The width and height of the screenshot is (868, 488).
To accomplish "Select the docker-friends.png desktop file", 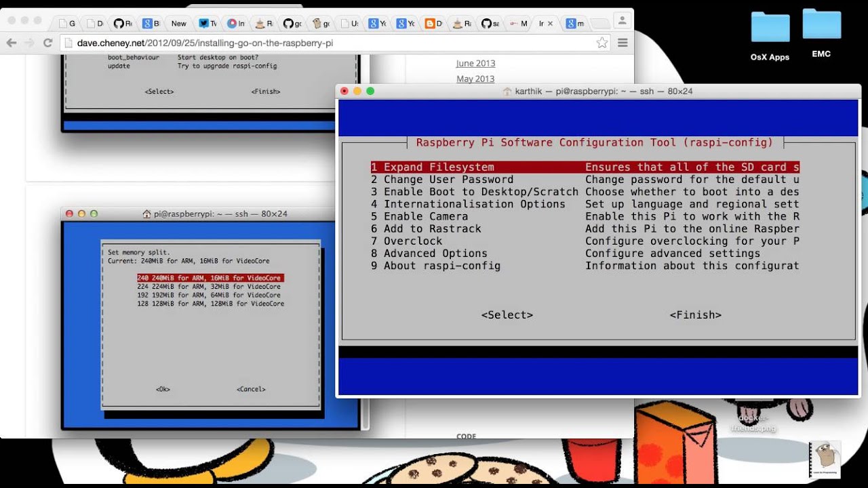I will 753,423.
